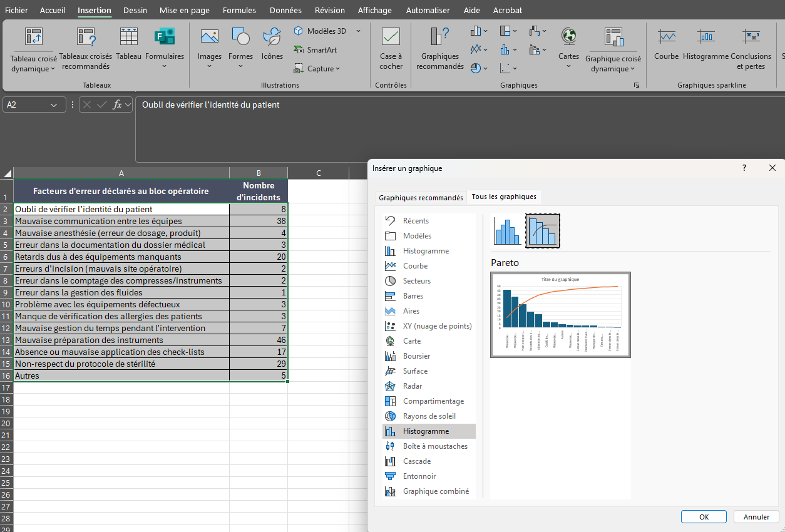Click the Tableau croisé dynamique icon

[33, 38]
